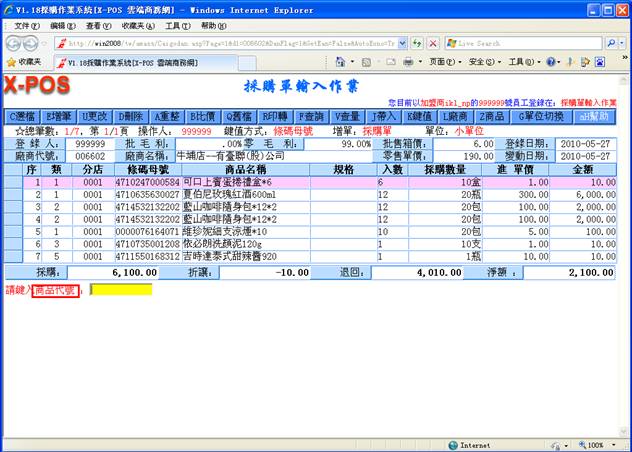Open the 工具(T) menu in menu bar

click(x=178, y=25)
